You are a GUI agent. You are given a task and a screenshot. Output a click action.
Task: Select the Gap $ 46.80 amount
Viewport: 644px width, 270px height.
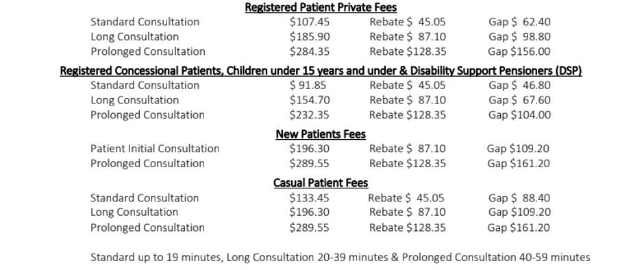(x=519, y=85)
